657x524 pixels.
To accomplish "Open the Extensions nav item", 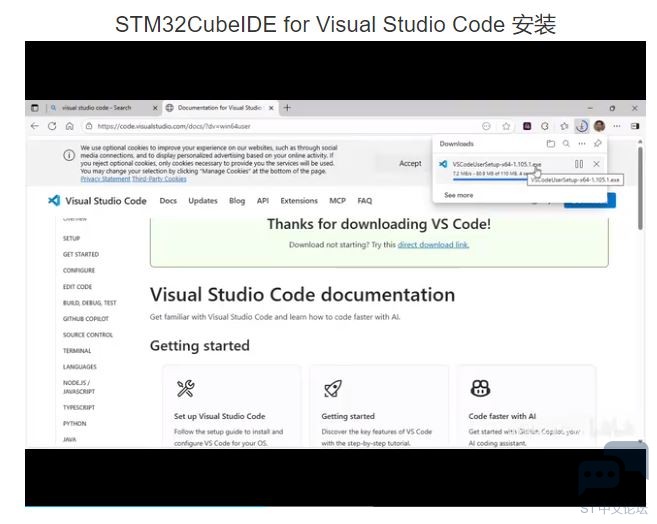I will coord(298,201).
